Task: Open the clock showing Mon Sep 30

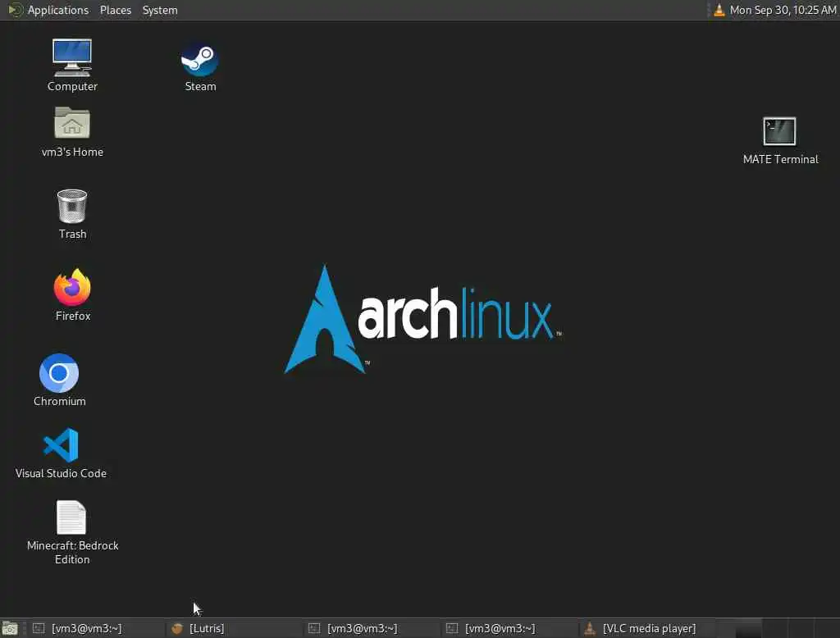Action: click(x=783, y=10)
